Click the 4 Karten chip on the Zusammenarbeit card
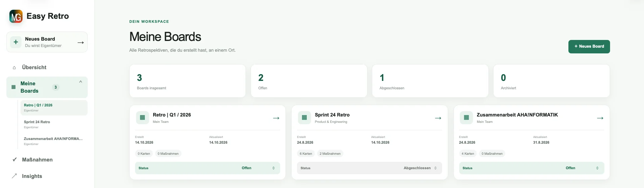644x188 pixels. pos(468,154)
